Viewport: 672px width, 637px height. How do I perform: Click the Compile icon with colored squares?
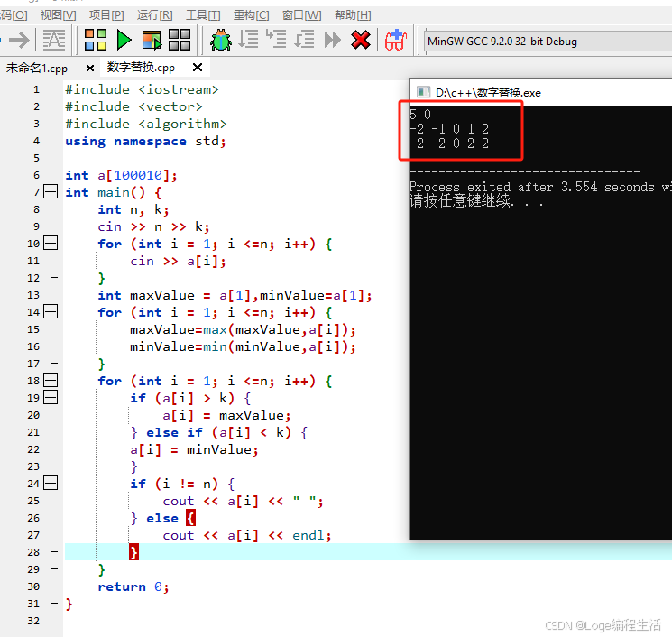(95, 40)
